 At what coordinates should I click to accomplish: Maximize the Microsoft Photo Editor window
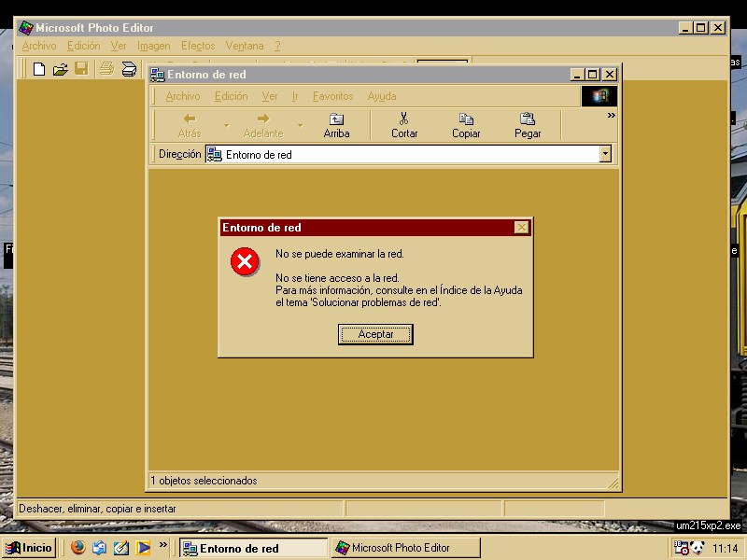700,28
